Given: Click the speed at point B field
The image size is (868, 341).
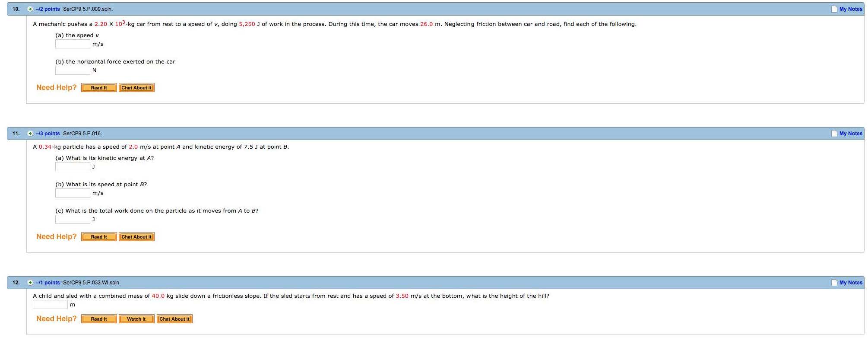Looking at the screenshot, I should [73, 193].
